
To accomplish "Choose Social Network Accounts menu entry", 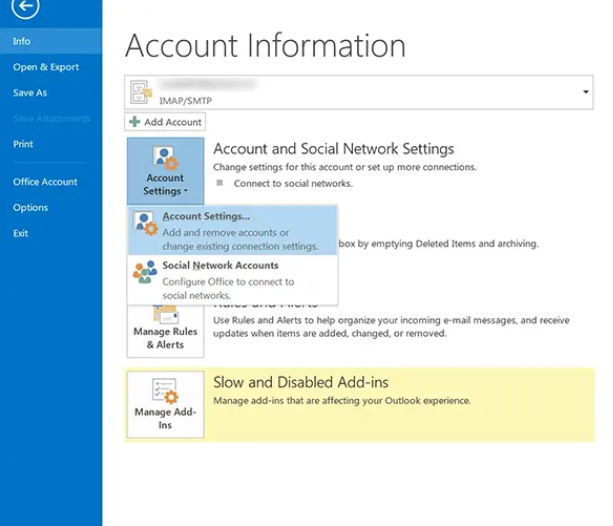I will [x=233, y=280].
